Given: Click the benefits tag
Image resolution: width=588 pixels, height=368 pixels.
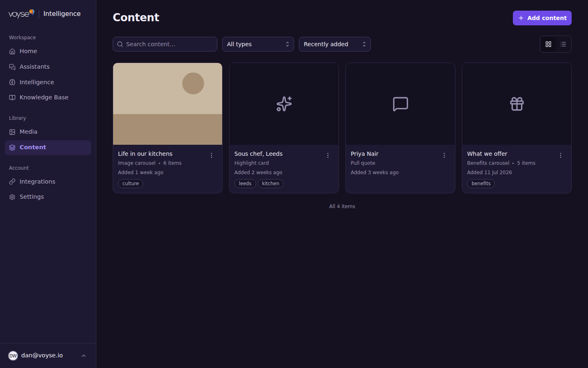Looking at the screenshot, I should (481, 184).
